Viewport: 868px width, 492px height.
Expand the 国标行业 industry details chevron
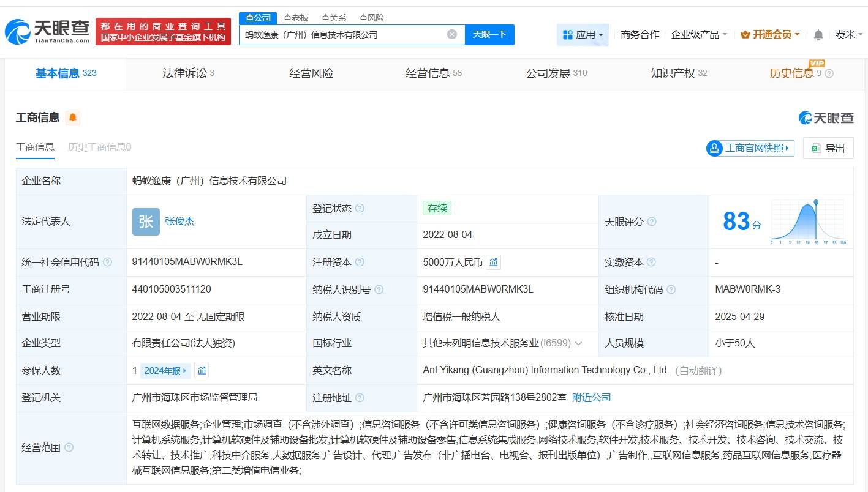[579, 343]
